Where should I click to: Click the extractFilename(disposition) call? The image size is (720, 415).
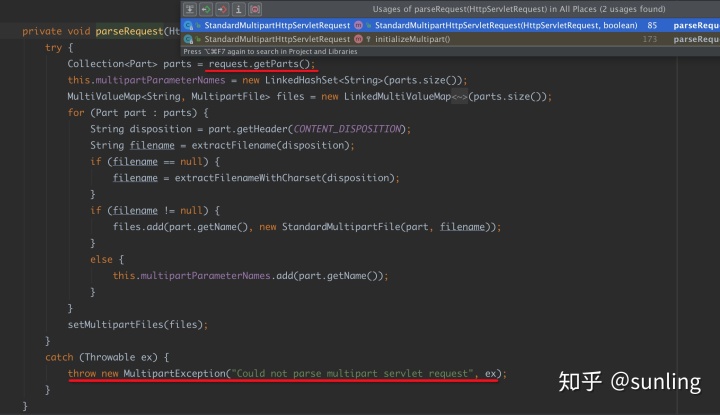click(x=270, y=145)
